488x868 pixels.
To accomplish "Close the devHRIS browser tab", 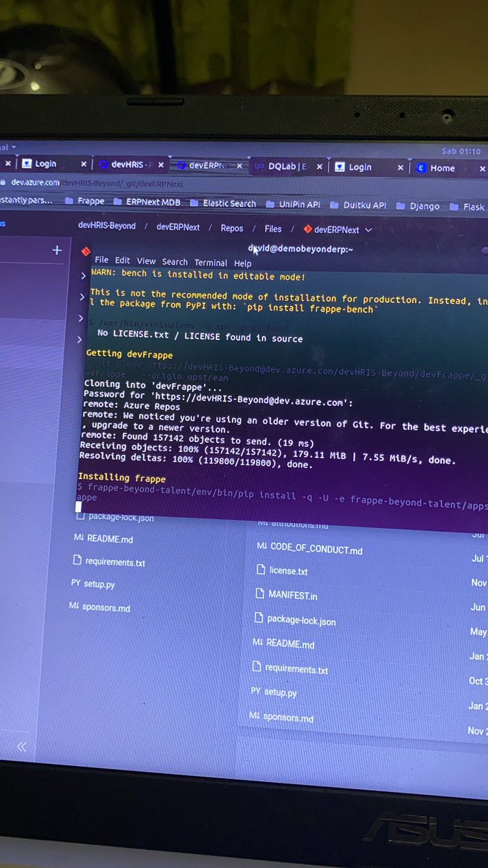I will [160, 165].
